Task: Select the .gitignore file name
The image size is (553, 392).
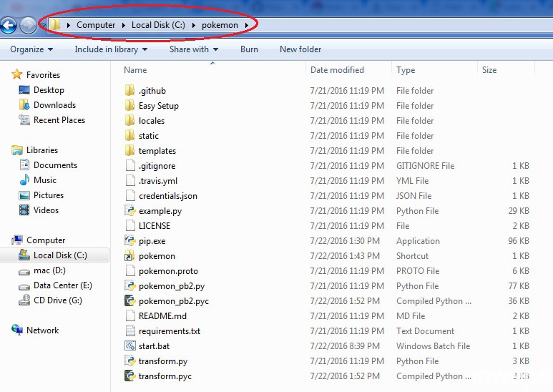Action: coord(157,166)
